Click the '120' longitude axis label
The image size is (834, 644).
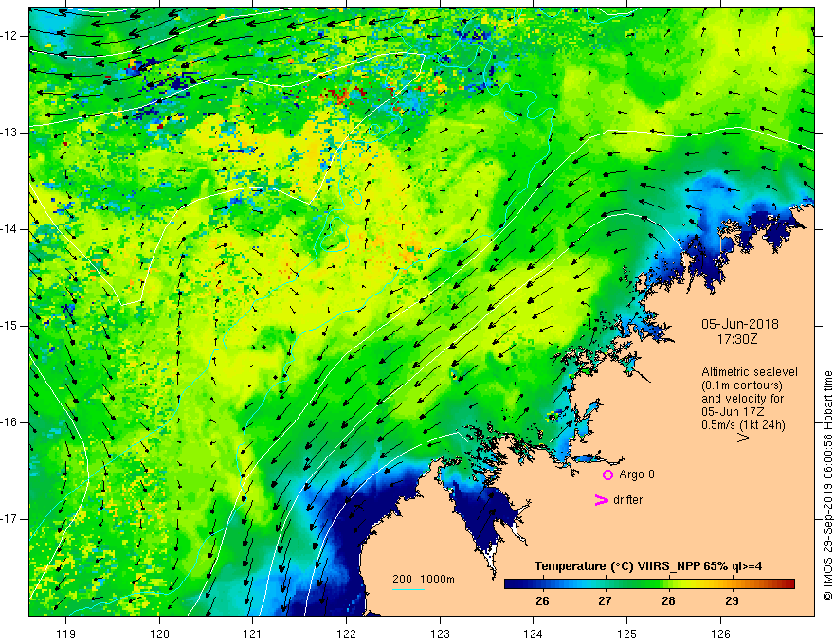tap(159, 634)
